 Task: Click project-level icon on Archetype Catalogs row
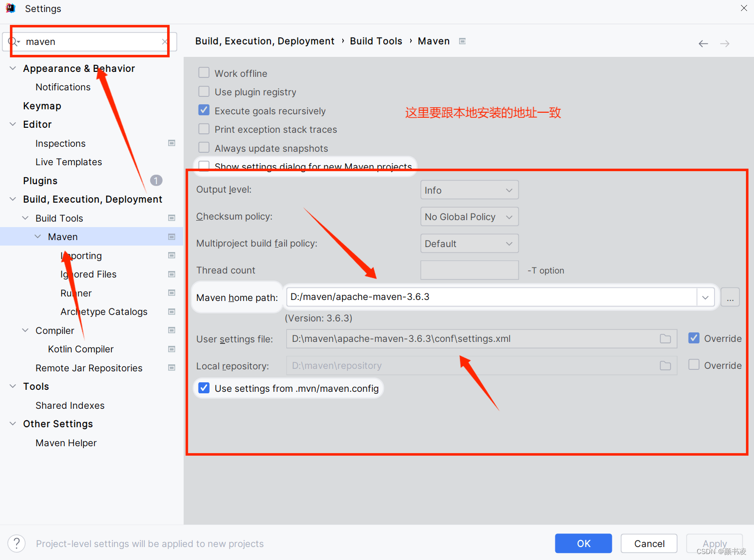point(172,311)
